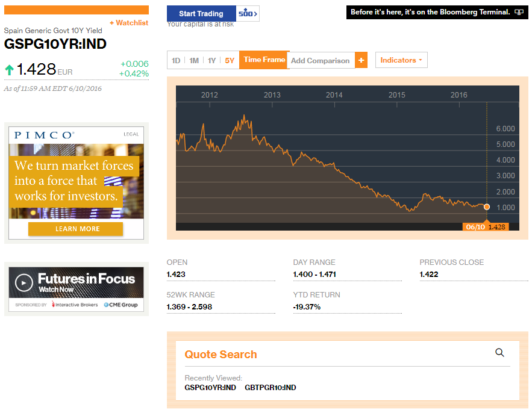The width and height of the screenshot is (532, 413).
Task: Click the 2014 label on chart axis
Action: coord(334,95)
